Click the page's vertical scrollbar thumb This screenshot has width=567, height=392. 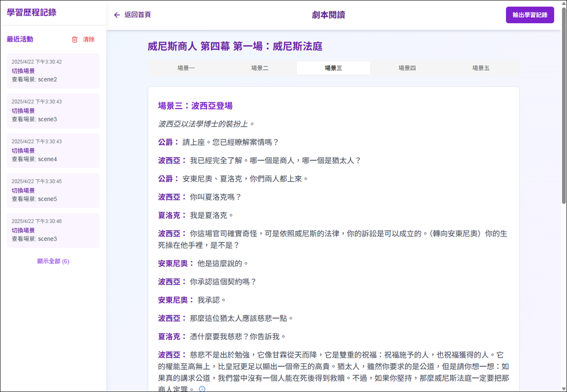(564, 105)
